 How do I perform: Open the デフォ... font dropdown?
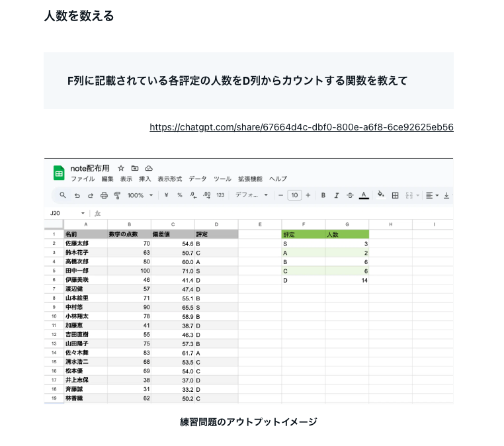(251, 195)
